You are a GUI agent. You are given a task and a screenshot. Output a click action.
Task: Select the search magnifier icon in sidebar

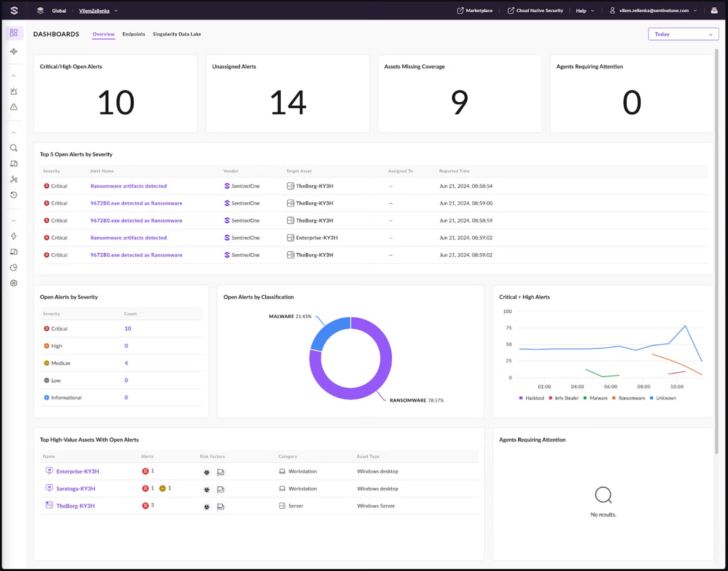click(x=14, y=148)
